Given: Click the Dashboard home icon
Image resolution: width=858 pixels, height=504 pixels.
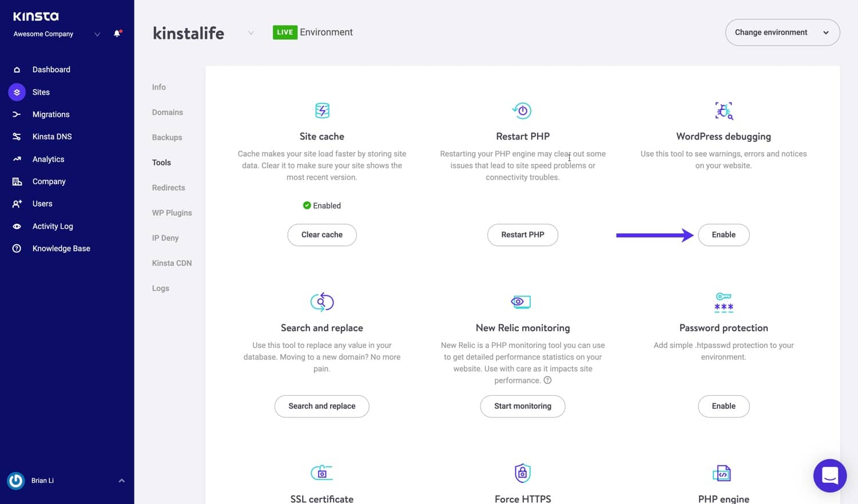Looking at the screenshot, I should (x=17, y=70).
